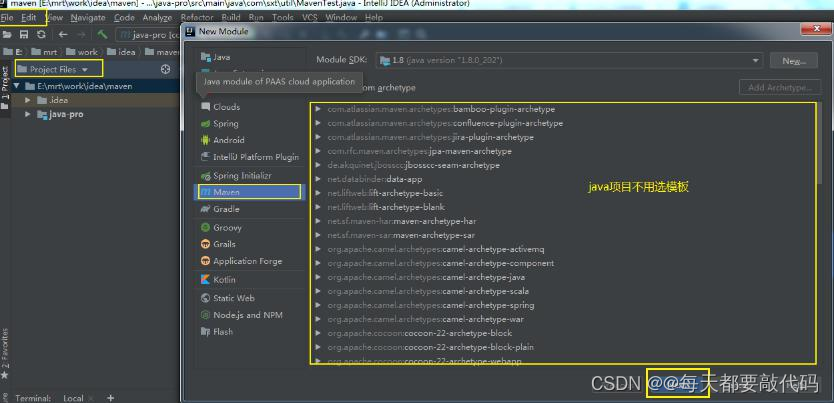The width and height of the screenshot is (834, 403).
Task: Click the 'mrt' breadcrumb folder
Action: tap(44, 52)
